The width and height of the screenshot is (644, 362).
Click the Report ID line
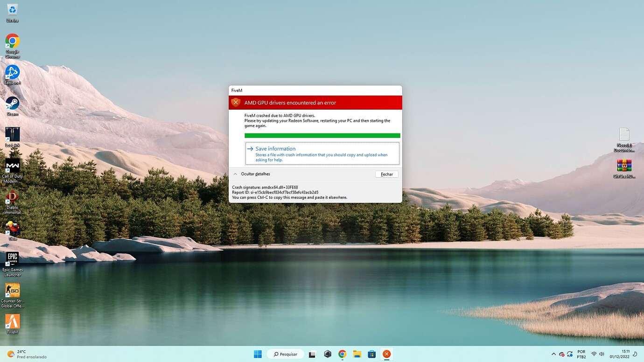coord(275,192)
